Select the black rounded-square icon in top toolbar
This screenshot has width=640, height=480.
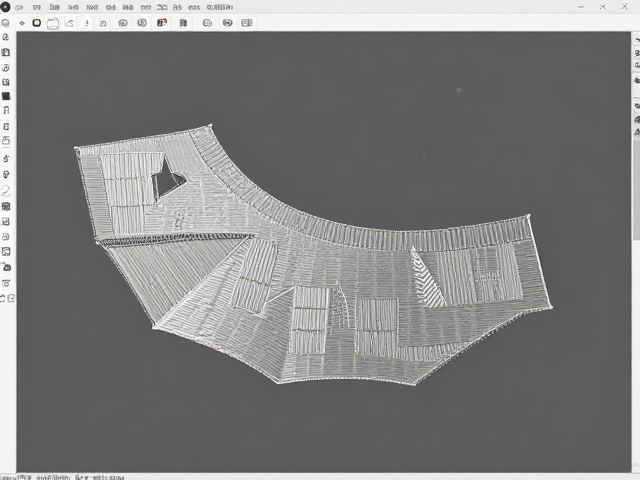click(37, 23)
